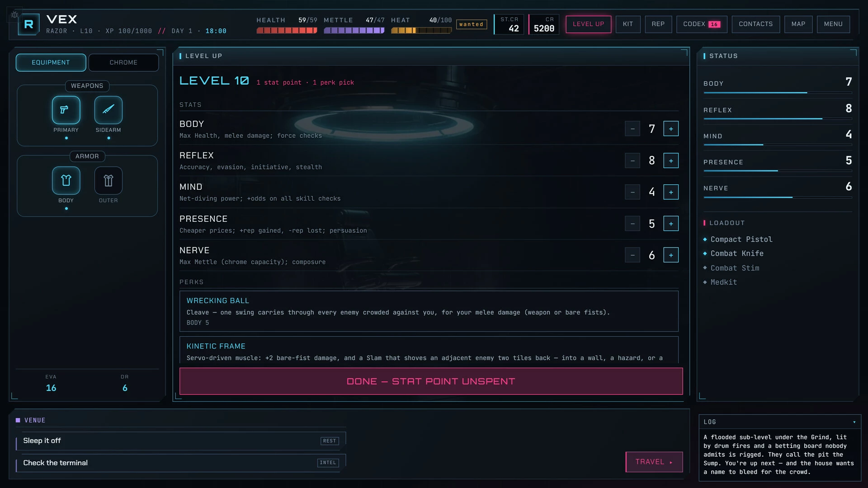Open the CONTACTS screen
This screenshot has width=868, height=488.
755,24
